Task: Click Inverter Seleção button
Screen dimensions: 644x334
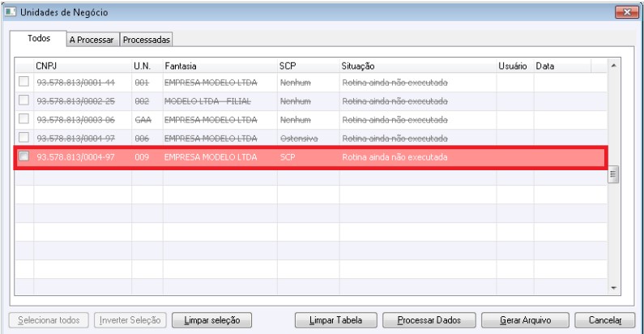Action: click(x=130, y=320)
